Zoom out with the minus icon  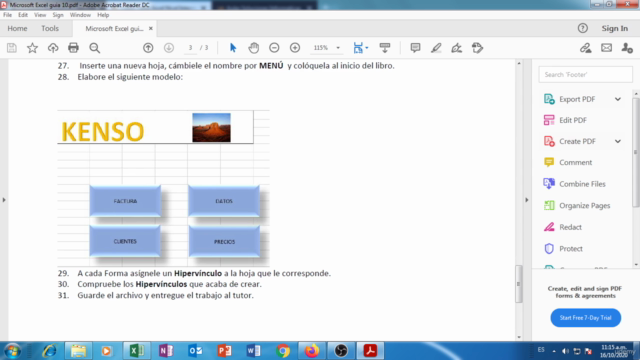pos(274,48)
